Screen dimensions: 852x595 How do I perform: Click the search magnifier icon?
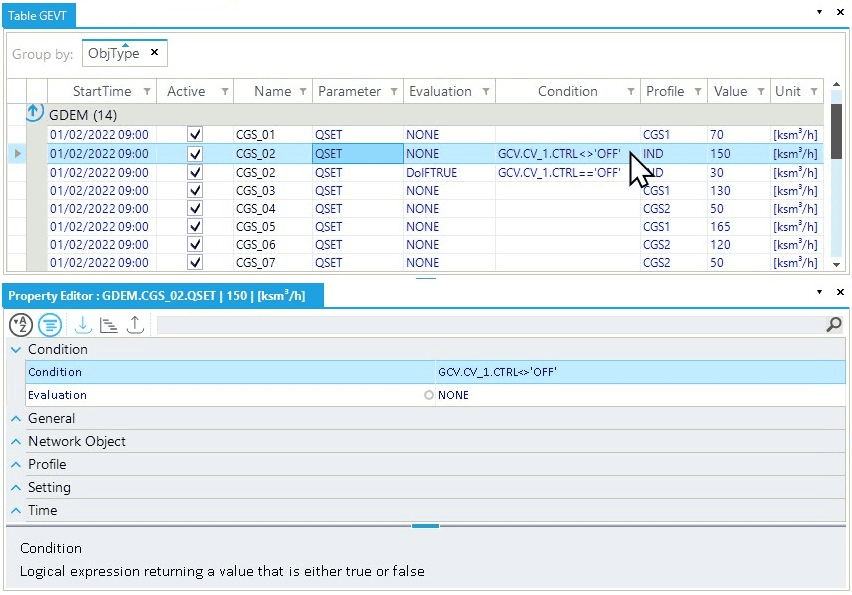click(x=834, y=325)
